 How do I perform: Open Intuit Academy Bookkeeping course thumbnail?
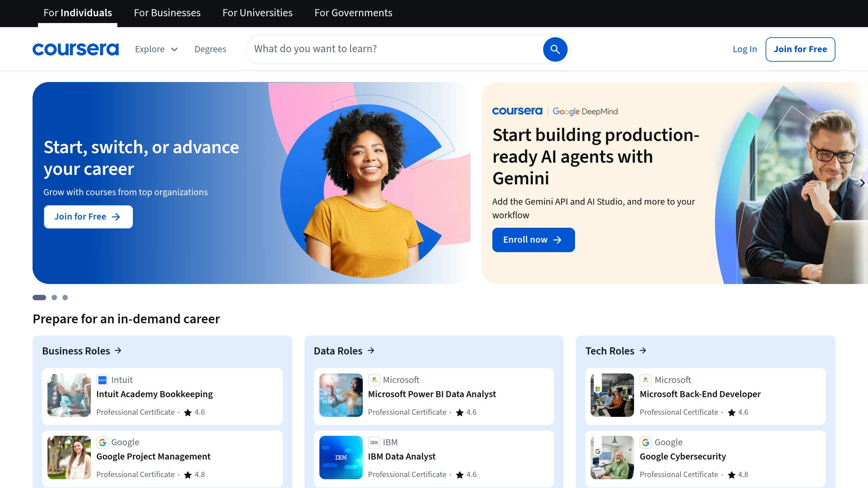69,395
